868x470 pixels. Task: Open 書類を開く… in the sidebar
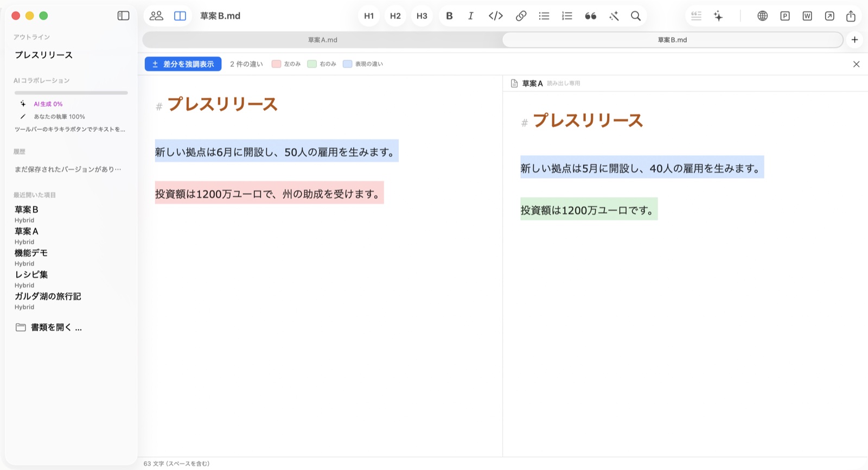pyautogui.click(x=49, y=327)
